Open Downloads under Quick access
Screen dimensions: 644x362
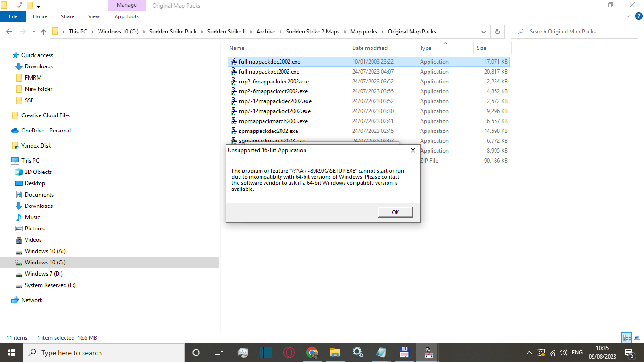click(39, 66)
